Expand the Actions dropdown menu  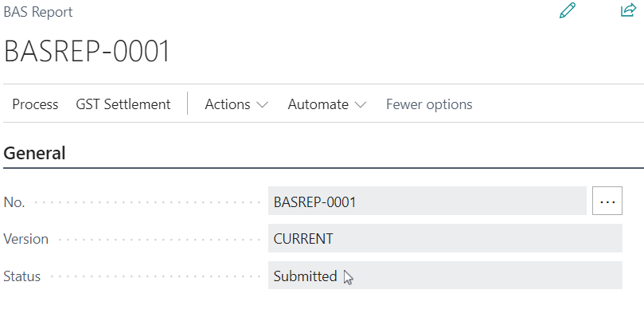click(236, 104)
